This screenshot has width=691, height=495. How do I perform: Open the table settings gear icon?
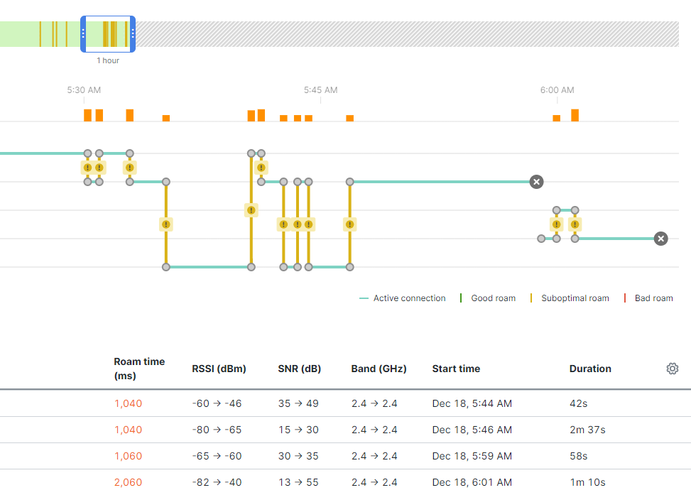click(x=672, y=368)
